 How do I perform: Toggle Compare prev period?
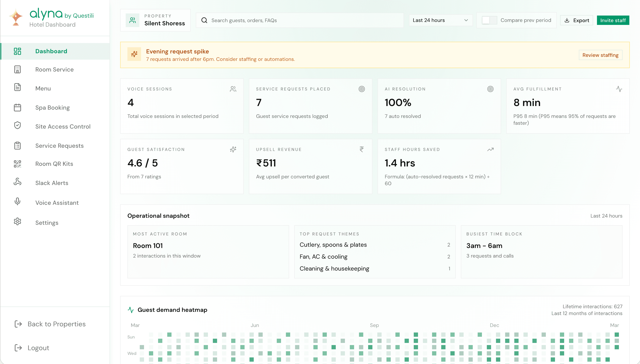pos(488,20)
